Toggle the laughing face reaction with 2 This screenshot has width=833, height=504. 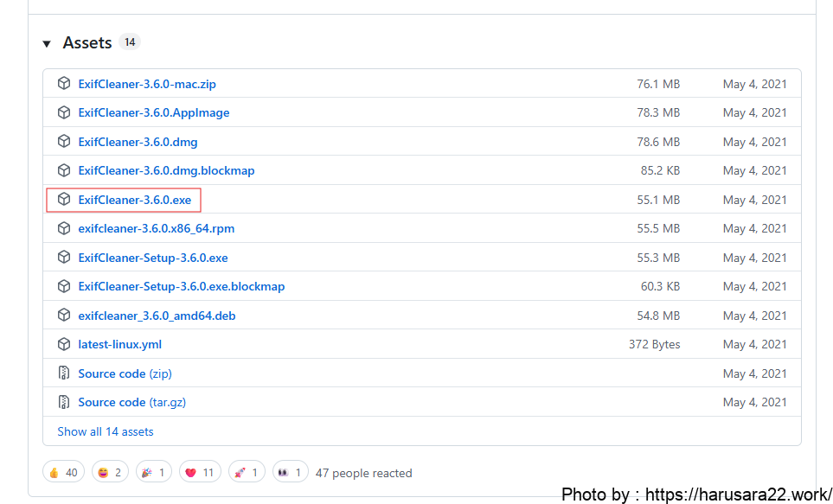[x=110, y=473]
